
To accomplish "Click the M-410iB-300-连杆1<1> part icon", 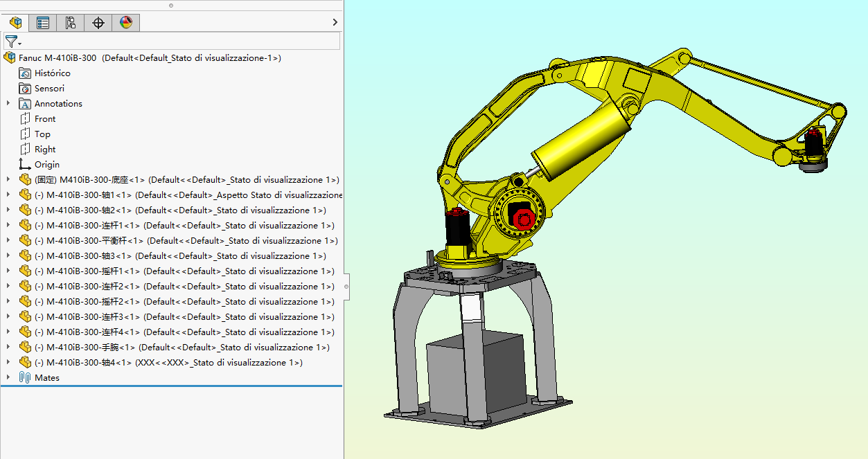I will (x=25, y=226).
